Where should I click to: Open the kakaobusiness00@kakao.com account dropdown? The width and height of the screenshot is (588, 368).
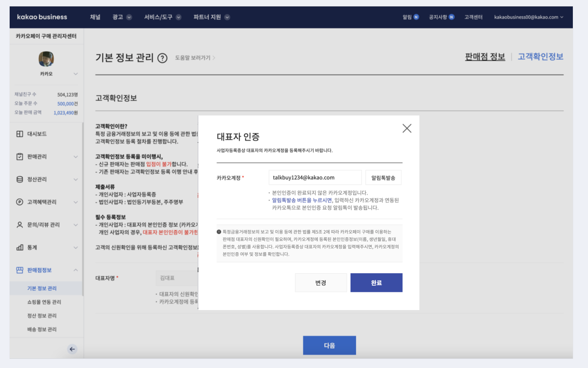pos(529,17)
